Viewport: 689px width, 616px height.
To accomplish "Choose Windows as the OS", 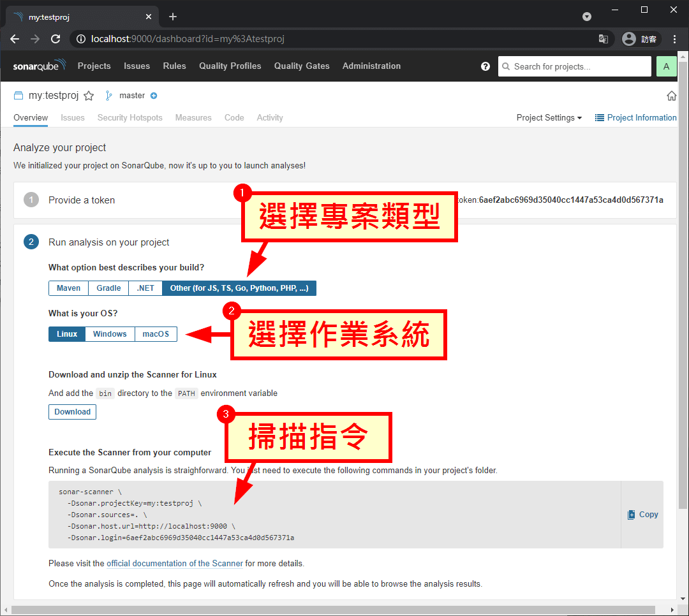I will [x=110, y=334].
